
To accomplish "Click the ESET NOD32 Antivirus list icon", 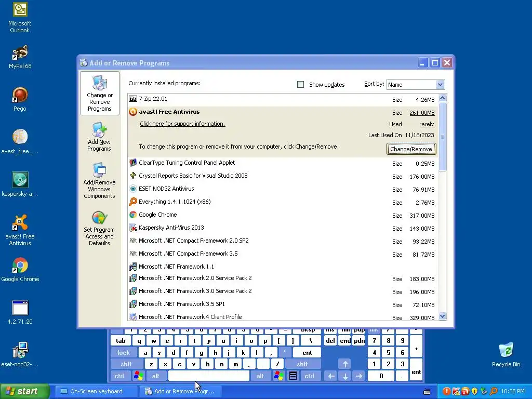I will pyautogui.click(x=133, y=189).
